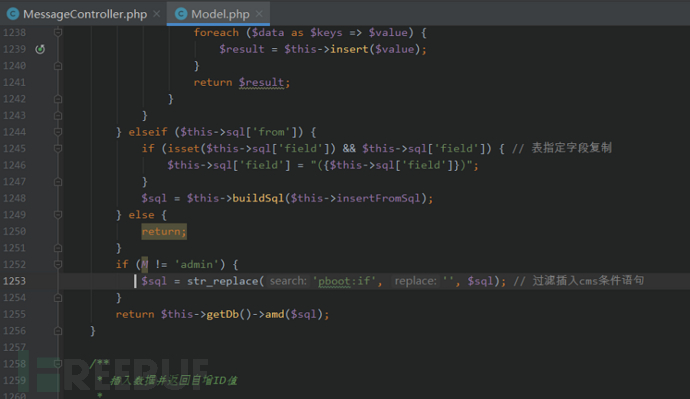Click the recursive call gutter icon on line 1239

point(40,49)
